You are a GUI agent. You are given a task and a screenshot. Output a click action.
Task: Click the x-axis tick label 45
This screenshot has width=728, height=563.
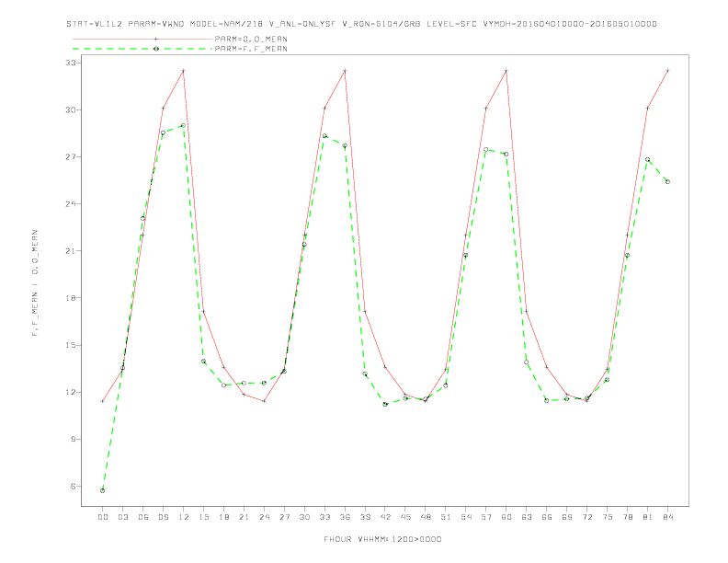pyautogui.click(x=405, y=517)
